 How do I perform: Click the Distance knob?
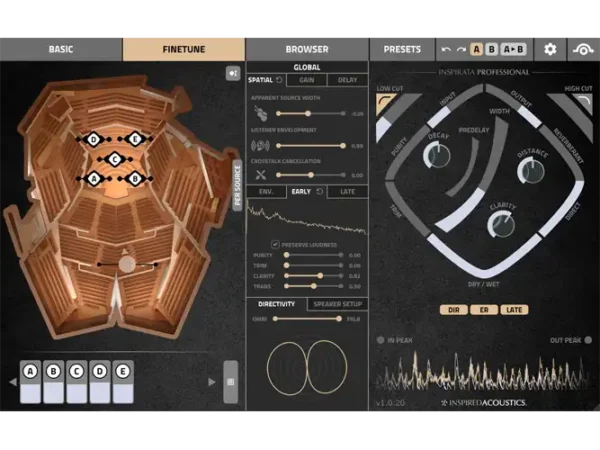pos(531,171)
